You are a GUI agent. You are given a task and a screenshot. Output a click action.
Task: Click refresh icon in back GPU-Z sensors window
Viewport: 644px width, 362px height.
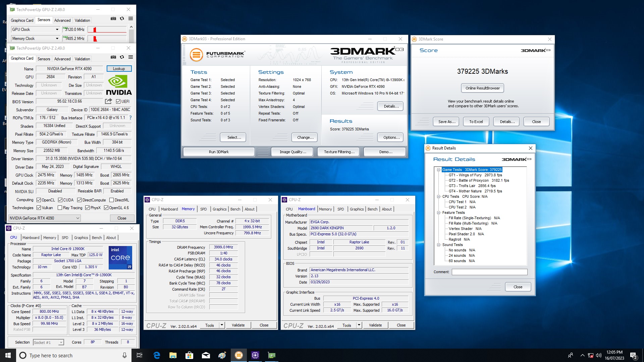122,18
